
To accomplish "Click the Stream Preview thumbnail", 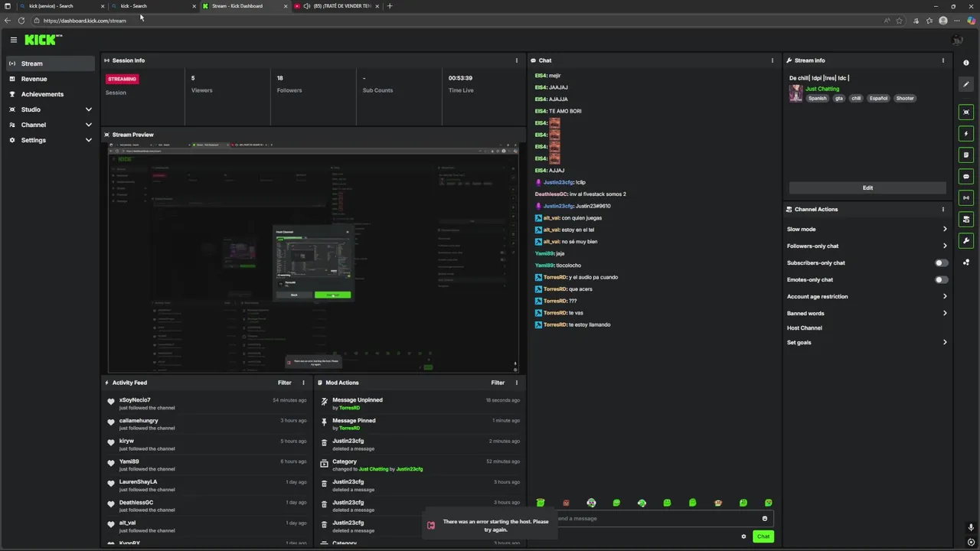I will (313, 258).
